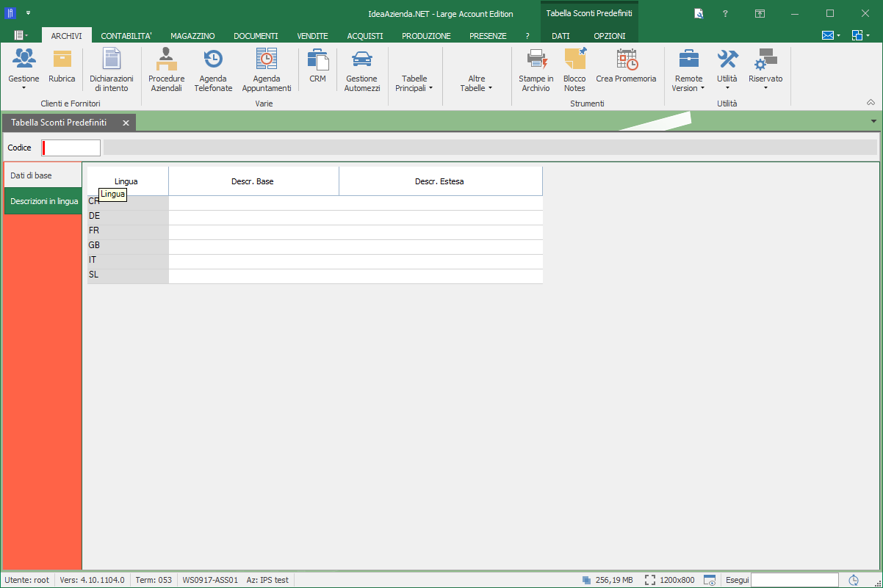883x588 pixels.
Task: Click the Codice input field
Action: click(71, 148)
